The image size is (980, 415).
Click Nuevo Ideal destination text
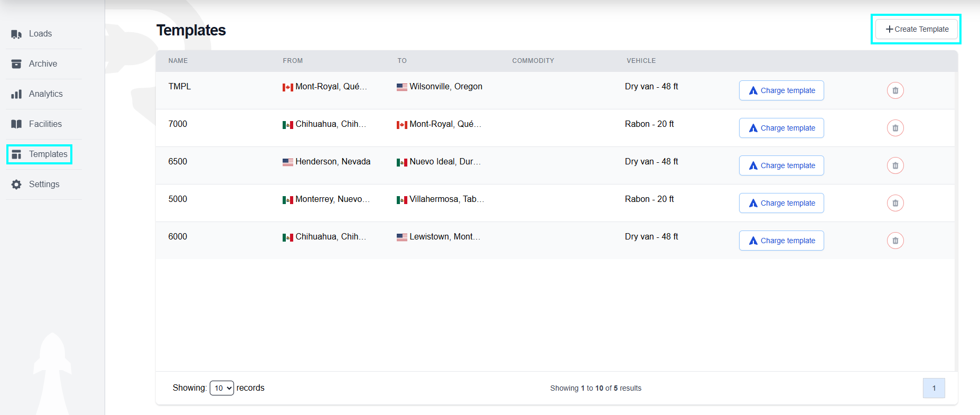pyautogui.click(x=445, y=162)
